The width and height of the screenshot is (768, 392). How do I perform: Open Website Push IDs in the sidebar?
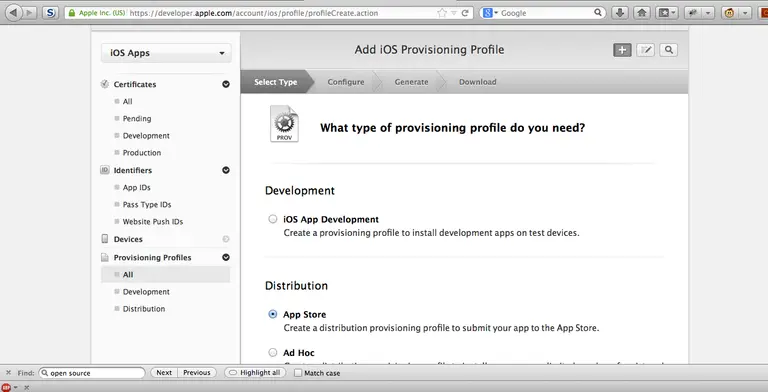click(x=153, y=221)
